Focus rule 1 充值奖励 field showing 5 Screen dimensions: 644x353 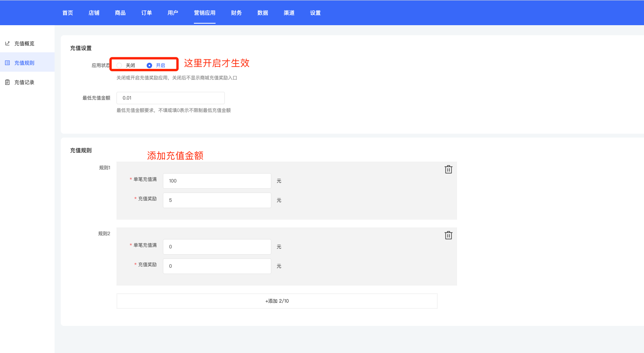[217, 200]
